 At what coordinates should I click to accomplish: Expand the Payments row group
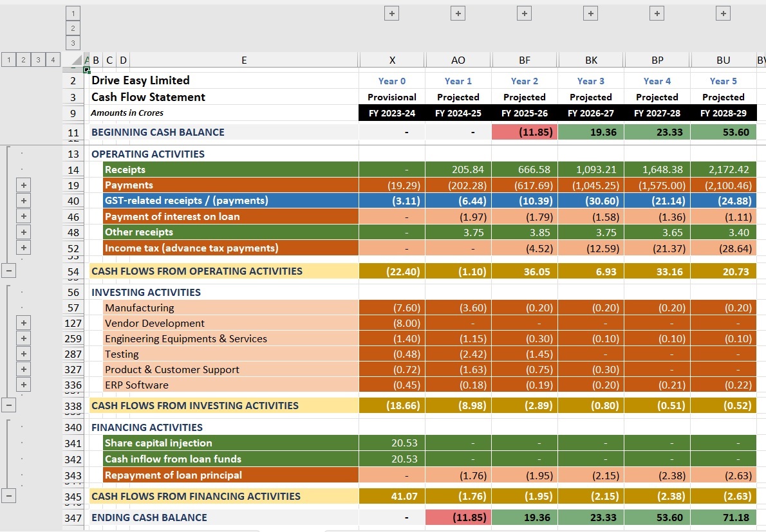(24, 185)
